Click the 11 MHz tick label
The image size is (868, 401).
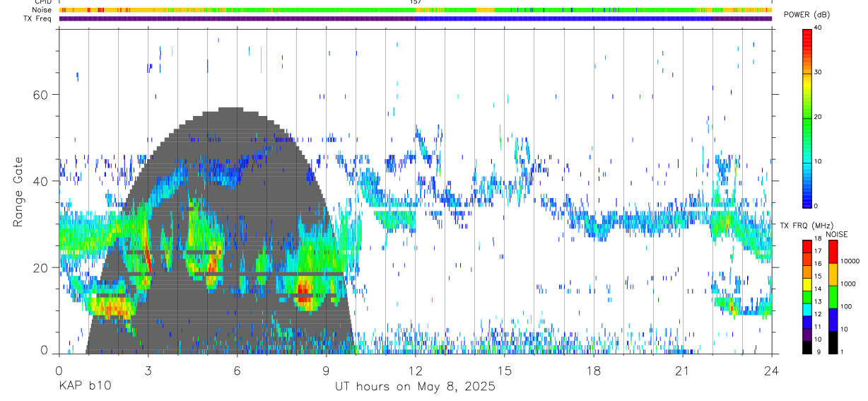click(818, 327)
